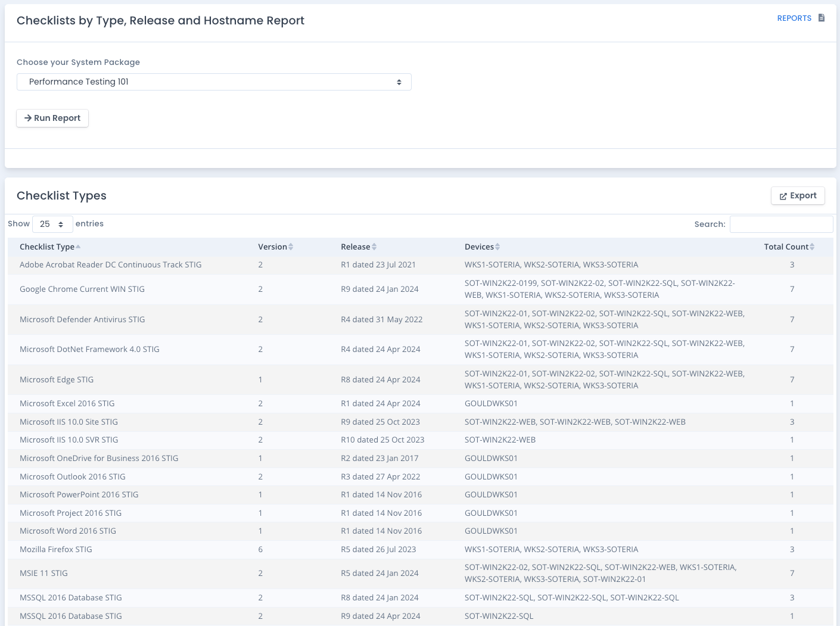Click release R9 dated 25 Oct 2023
Screen dimensions: 840x626
point(380,422)
